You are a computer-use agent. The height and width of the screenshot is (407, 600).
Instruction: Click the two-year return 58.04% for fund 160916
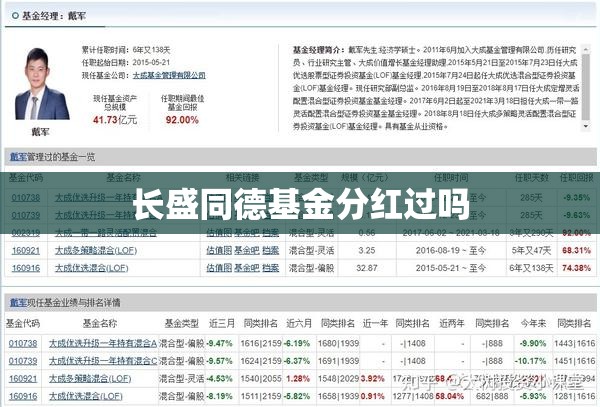click(x=450, y=396)
